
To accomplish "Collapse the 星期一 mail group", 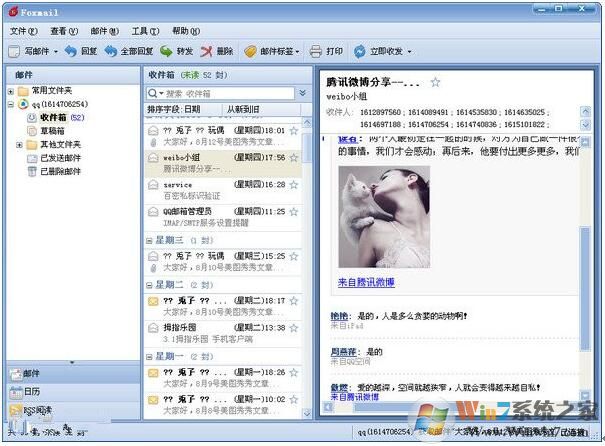I will point(149,357).
